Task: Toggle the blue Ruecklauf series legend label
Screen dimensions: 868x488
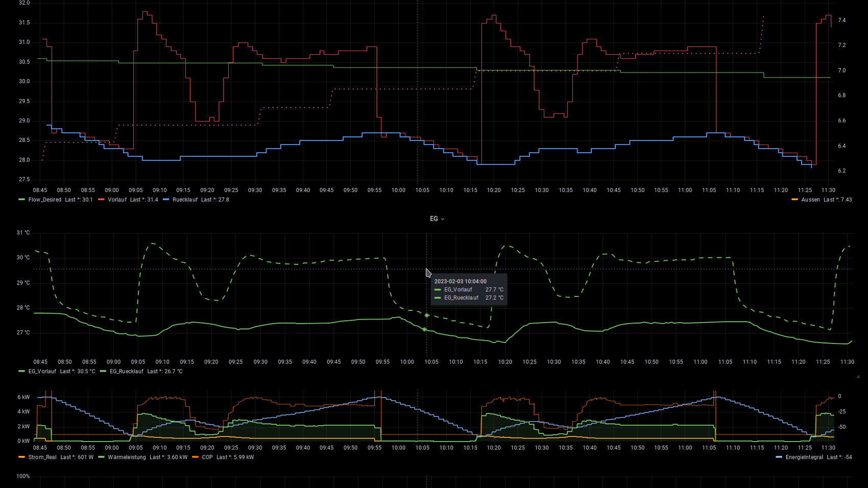Action: (x=185, y=200)
